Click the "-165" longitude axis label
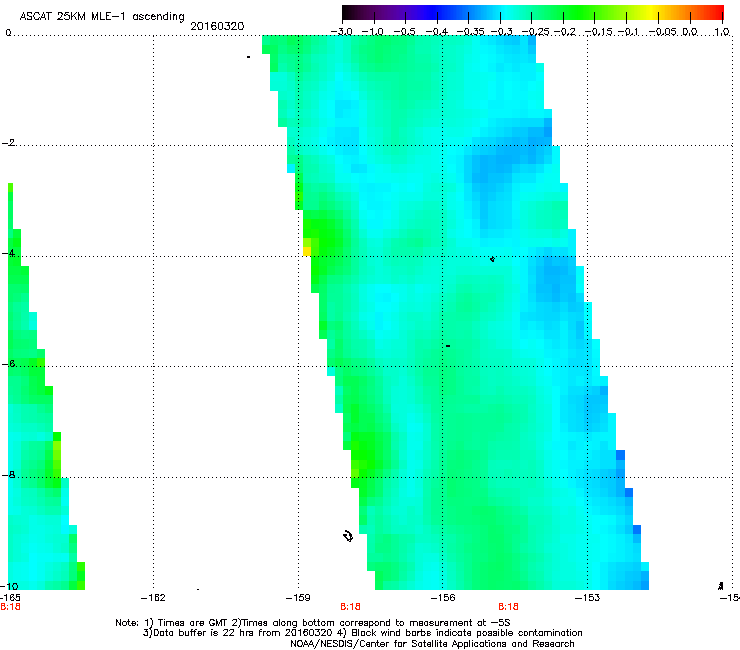740x650 pixels. [9, 598]
